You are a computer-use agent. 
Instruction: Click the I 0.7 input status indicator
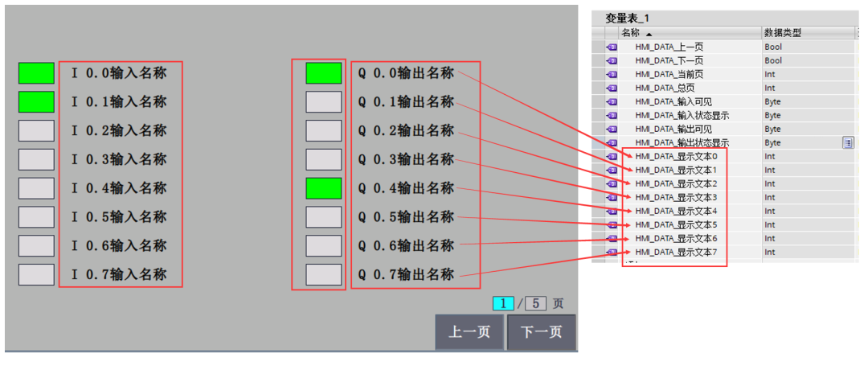pyautogui.click(x=36, y=275)
